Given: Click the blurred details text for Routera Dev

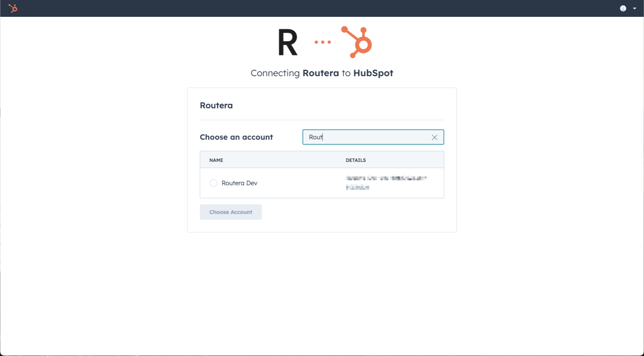Looking at the screenshot, I should 386,183.
